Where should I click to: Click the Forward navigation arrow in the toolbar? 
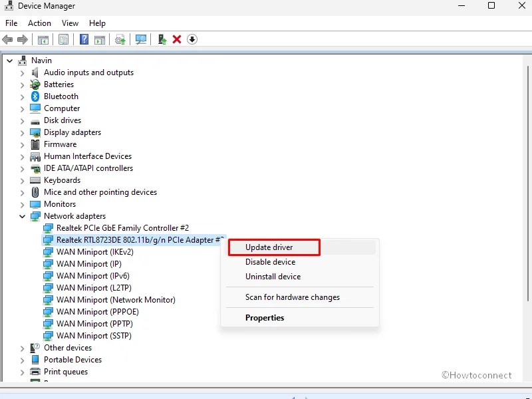point(23,39)
